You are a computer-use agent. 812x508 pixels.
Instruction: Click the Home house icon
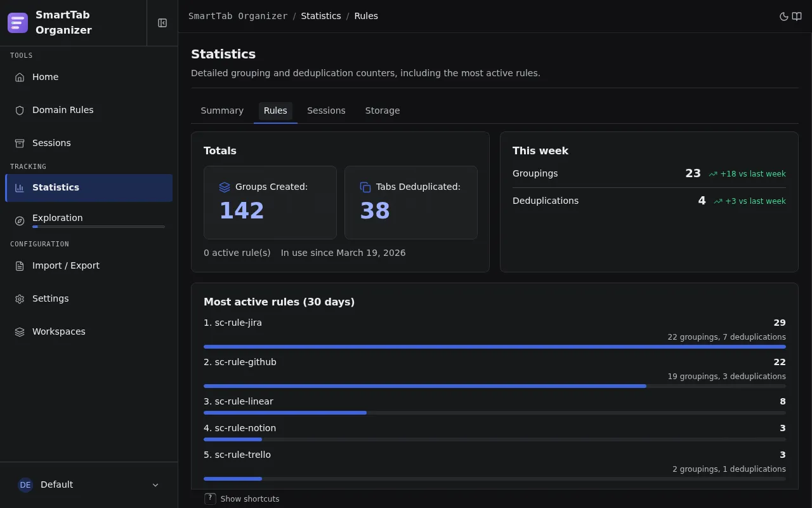20,77
